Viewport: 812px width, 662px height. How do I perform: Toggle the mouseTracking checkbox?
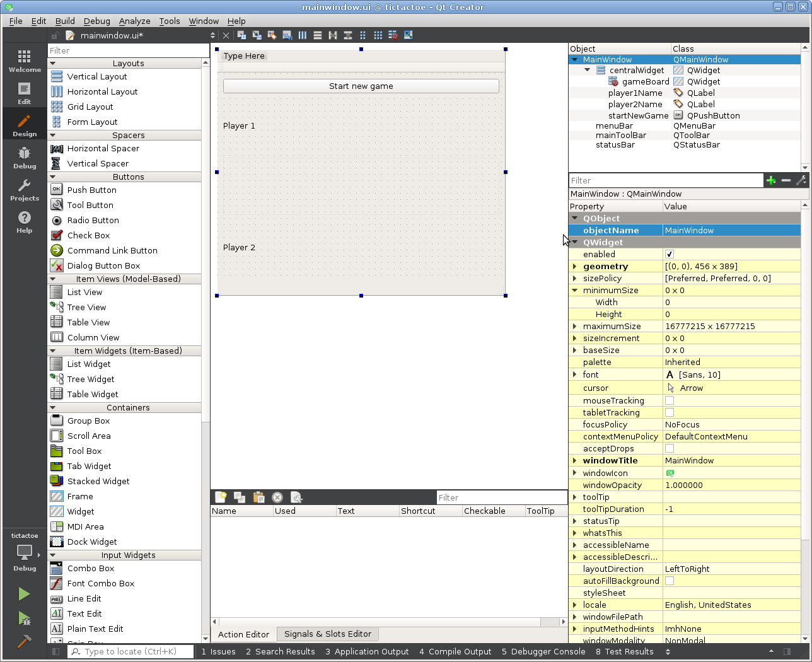click(669, 401)
